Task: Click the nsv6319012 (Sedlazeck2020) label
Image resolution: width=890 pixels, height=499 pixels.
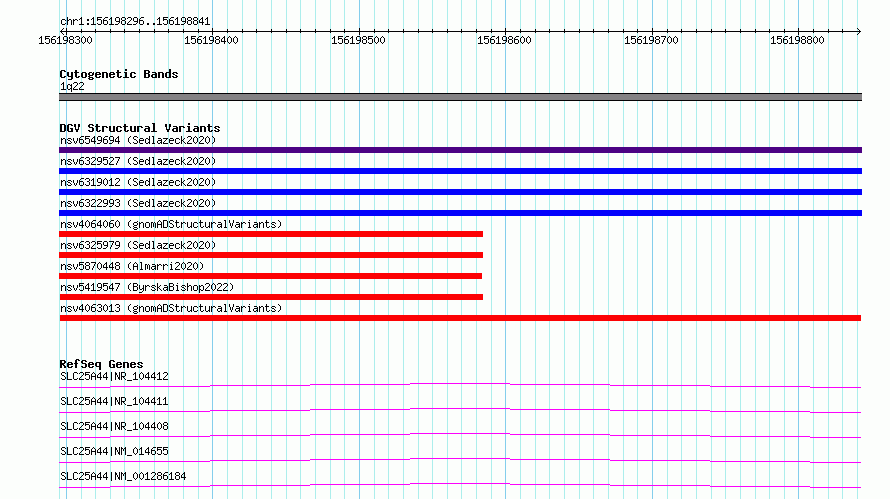Action: click(138, 182)
